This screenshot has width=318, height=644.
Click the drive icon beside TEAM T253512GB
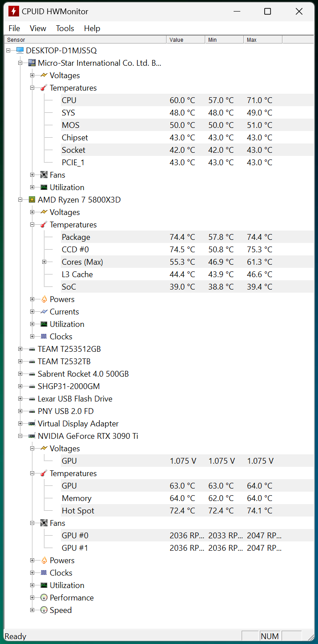coord(32,349)
